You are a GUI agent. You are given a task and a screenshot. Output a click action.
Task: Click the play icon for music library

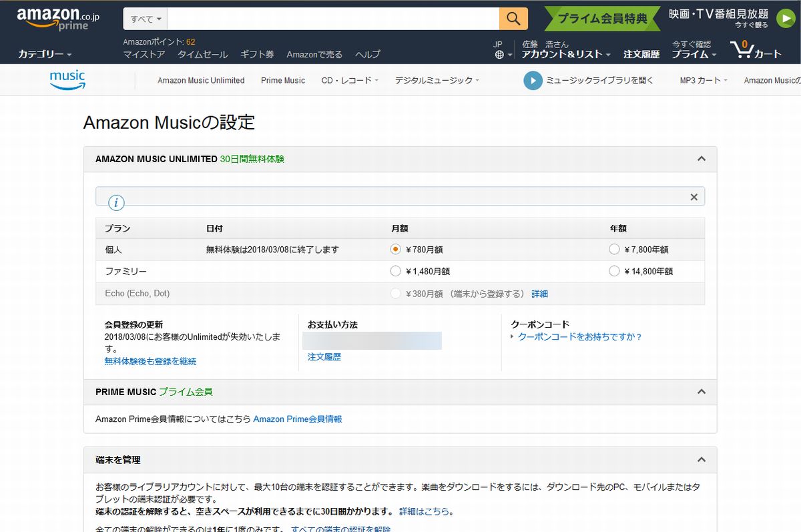tap(533, 81)
